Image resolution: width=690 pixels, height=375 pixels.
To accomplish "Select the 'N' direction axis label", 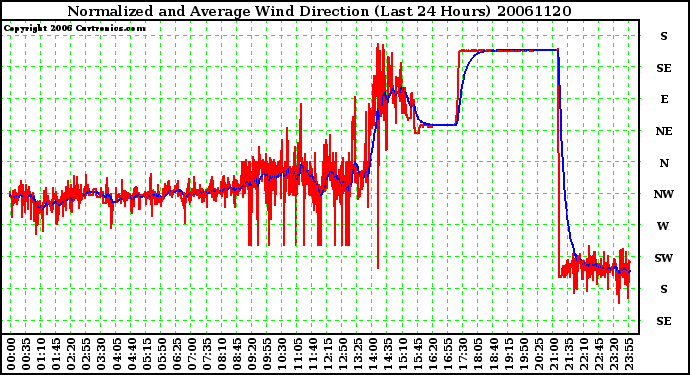I will pos(664,163).
